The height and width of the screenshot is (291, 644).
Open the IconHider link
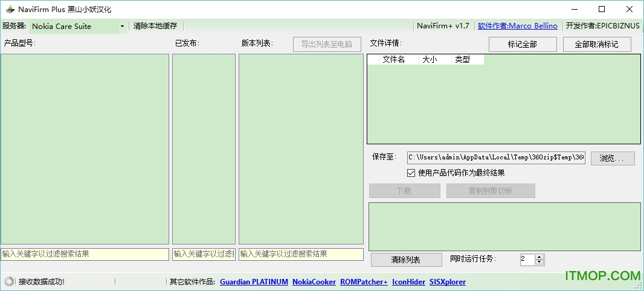[x=408, y=282]
